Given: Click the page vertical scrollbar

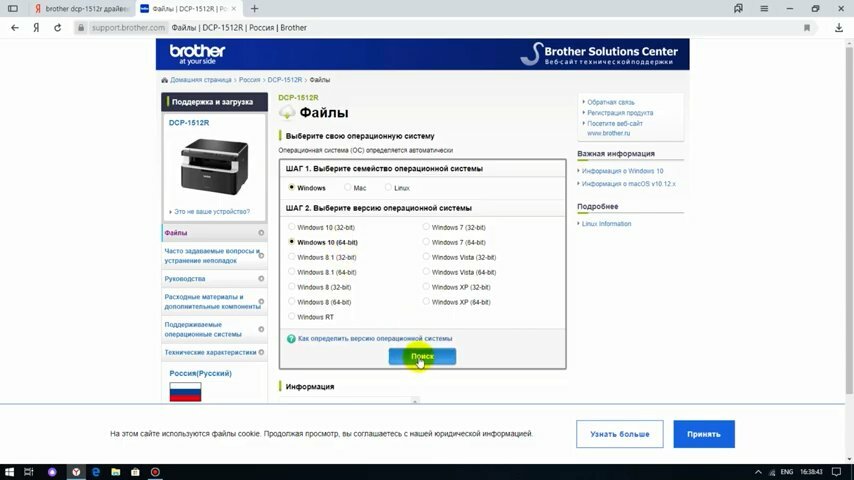Looking at the screenshot, I should click(849, 221).
